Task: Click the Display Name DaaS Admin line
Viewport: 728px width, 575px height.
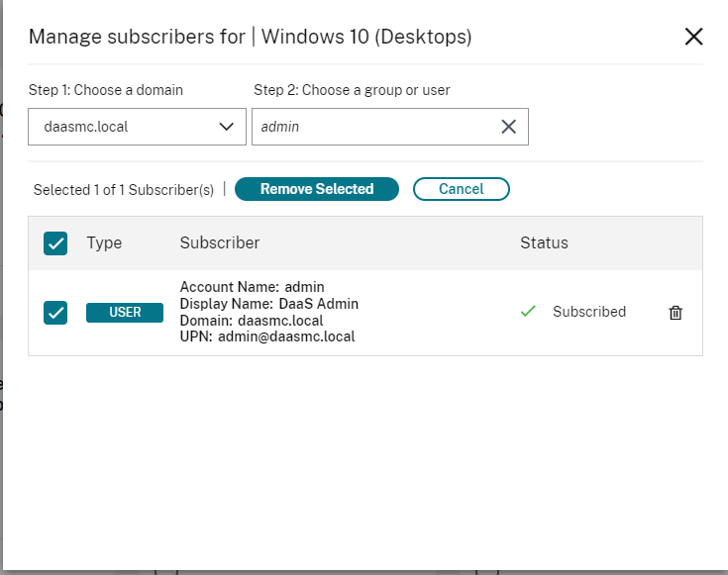Action: tap(268, 304)
